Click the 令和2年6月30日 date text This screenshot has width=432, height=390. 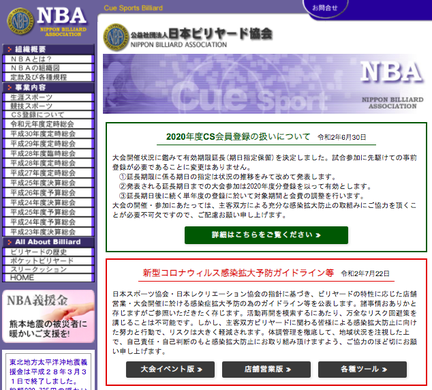(x=342, y=137)
